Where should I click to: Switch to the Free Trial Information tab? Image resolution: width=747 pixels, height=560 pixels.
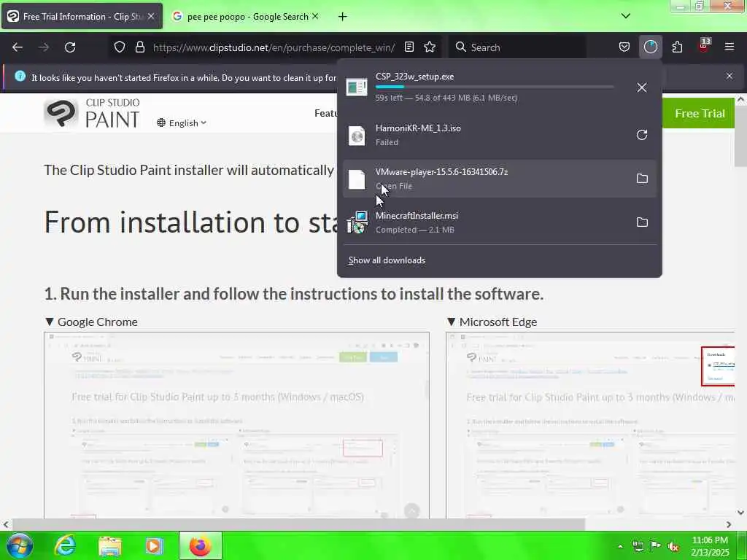click(x=82, y=16)
